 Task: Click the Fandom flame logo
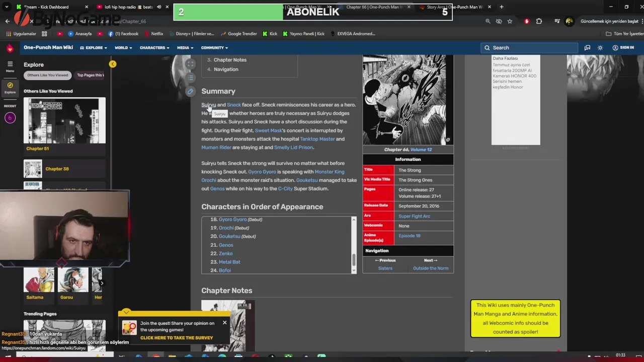[x=10, y=48]
